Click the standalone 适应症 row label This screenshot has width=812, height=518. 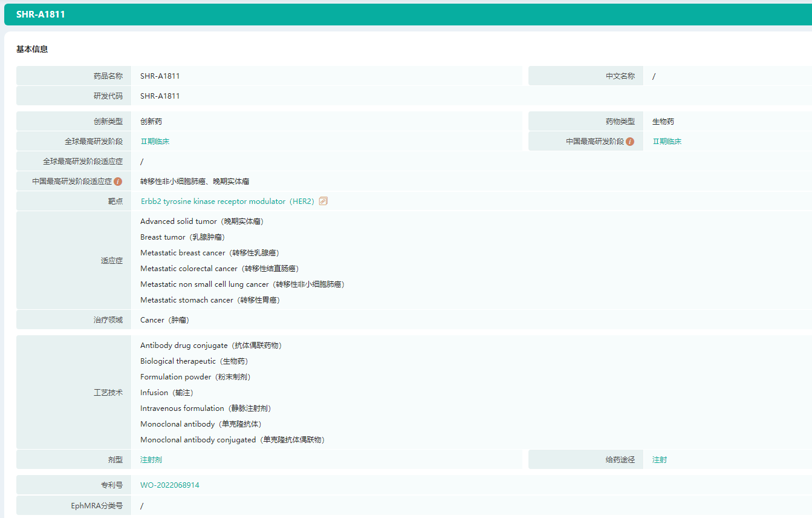[x=112, y=261]
